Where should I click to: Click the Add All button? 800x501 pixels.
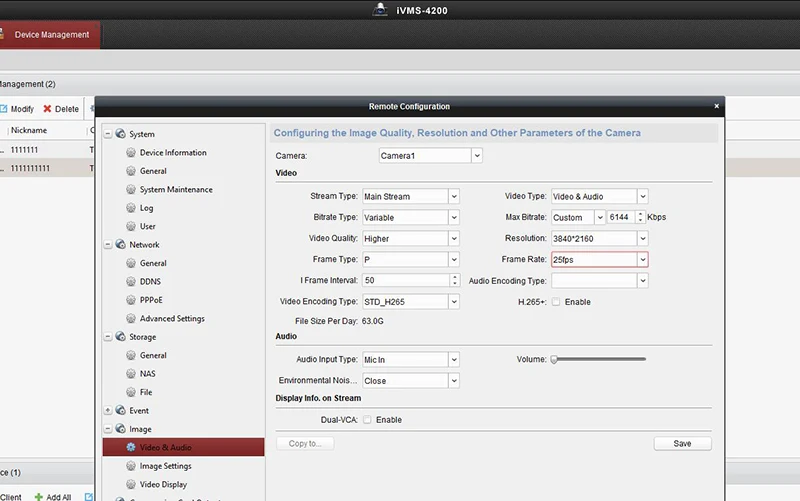coord(53,496)
